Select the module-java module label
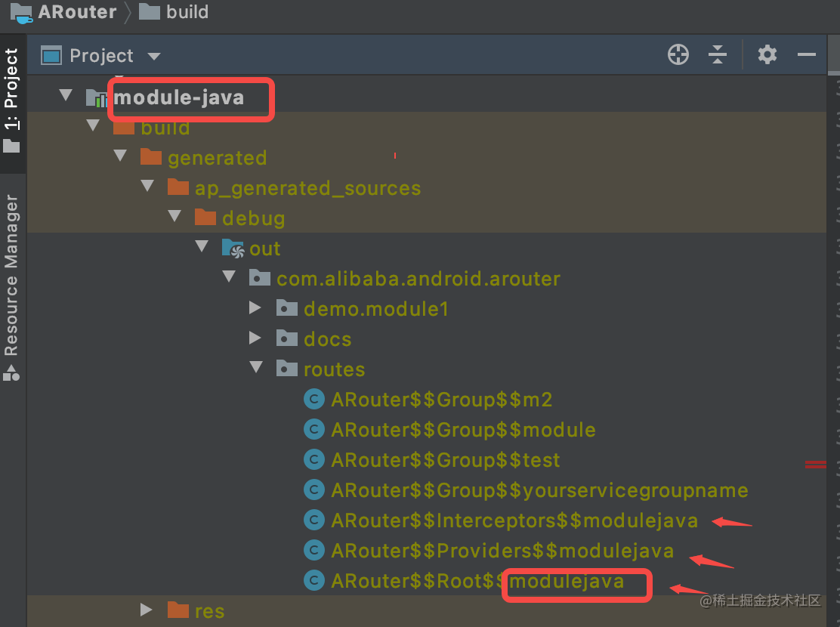The width and height of the screenshot is (840, 627). (179, 98)
